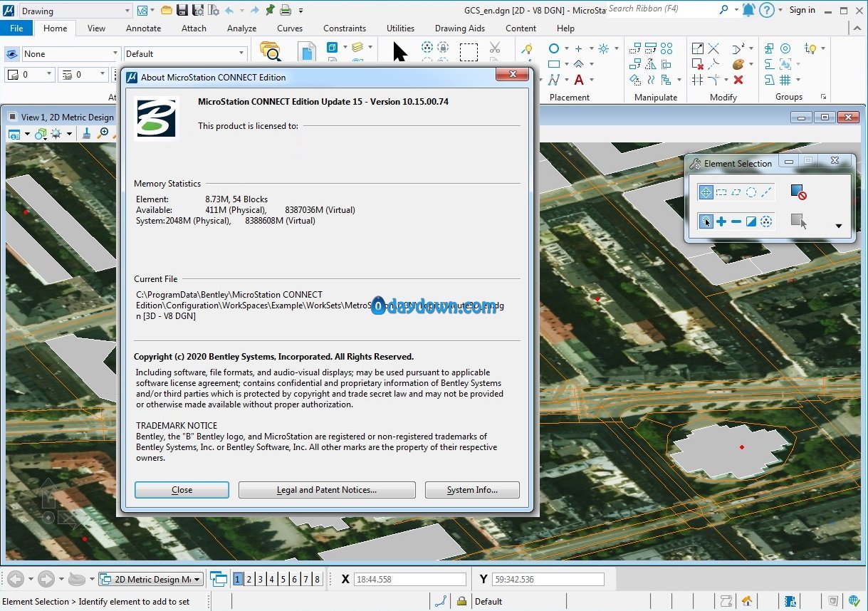Image resolution: width=868 pixels, height=611 pixels.
Task: Toggle Invert mode in Element Selection
Action: click(x=751, y=221)
